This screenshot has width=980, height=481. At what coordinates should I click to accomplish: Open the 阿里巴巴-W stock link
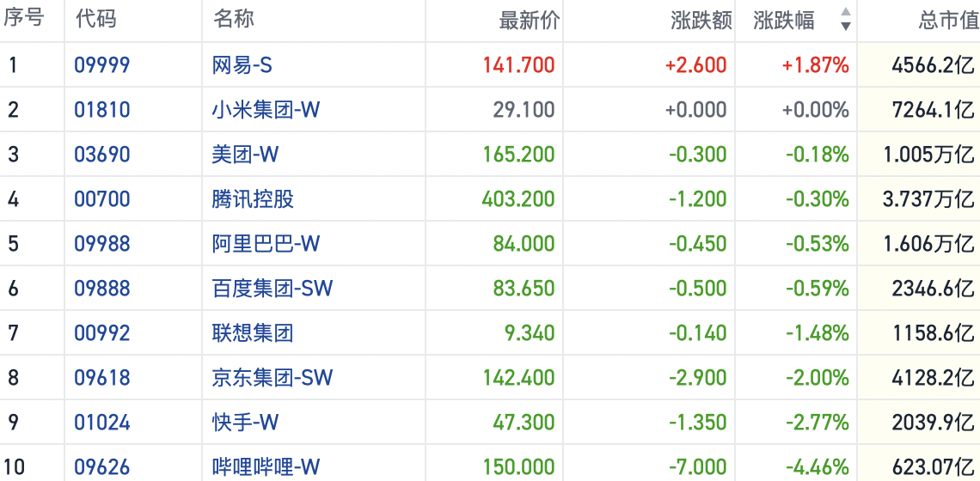(266, 244)
